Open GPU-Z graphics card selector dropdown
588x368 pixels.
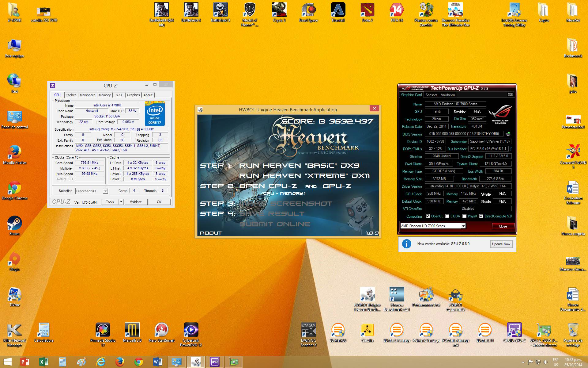click(x=433, y=226)
